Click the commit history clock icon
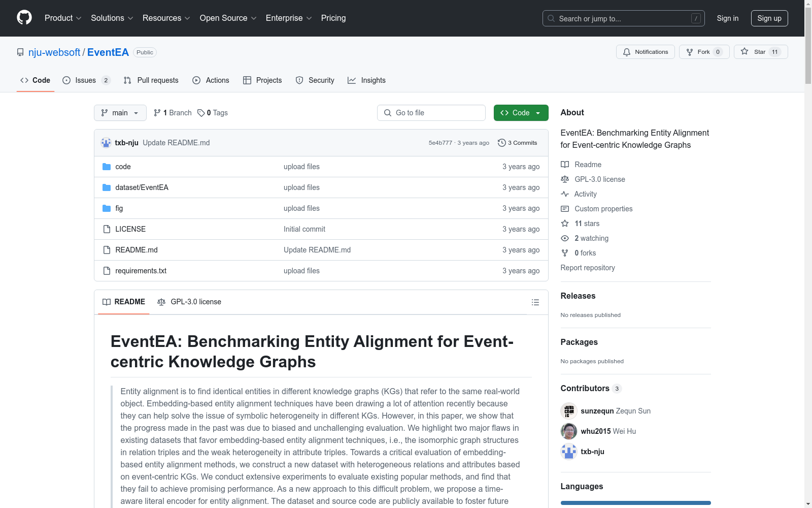 (x=502, y=143)
